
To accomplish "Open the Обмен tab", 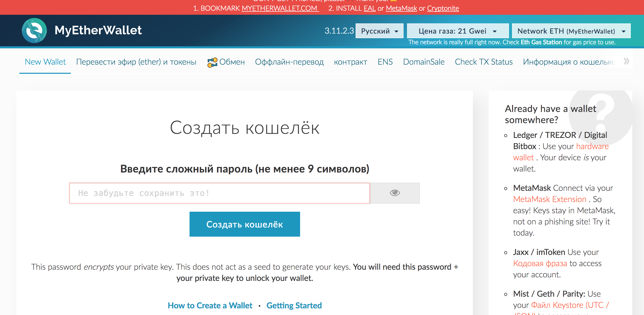I will pyautogui.click(x=226, y=62).
